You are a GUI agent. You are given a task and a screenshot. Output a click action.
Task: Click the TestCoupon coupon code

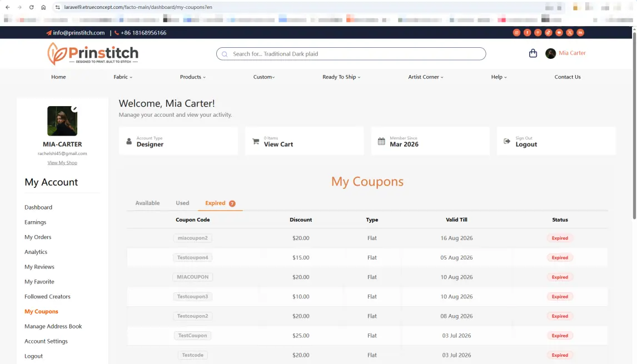[192, 336]
